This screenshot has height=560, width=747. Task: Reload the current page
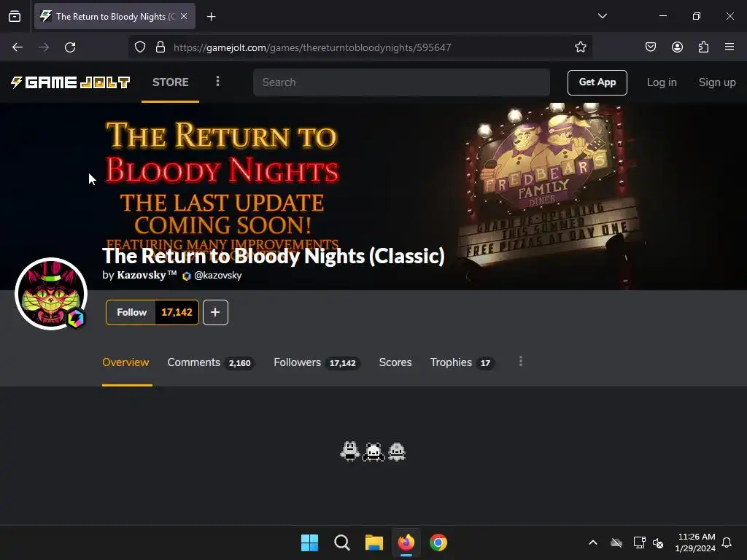pos(70,47)
